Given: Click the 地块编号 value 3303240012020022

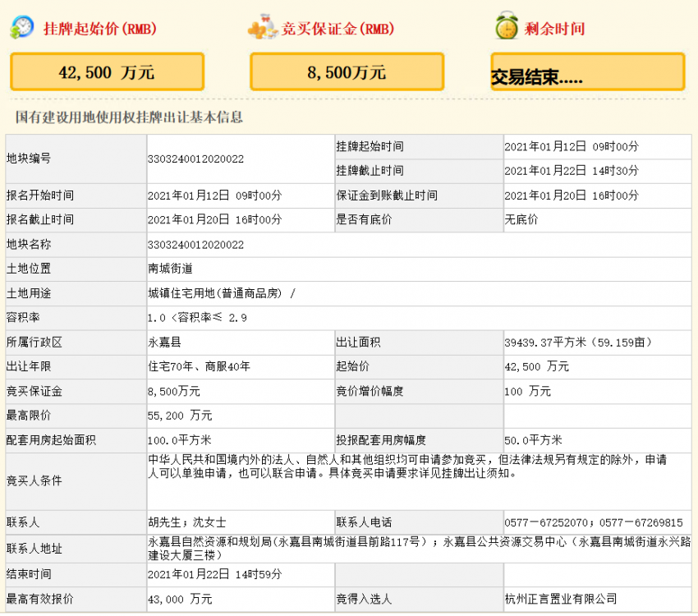Looking at the screenshot, I should [195, 159].
